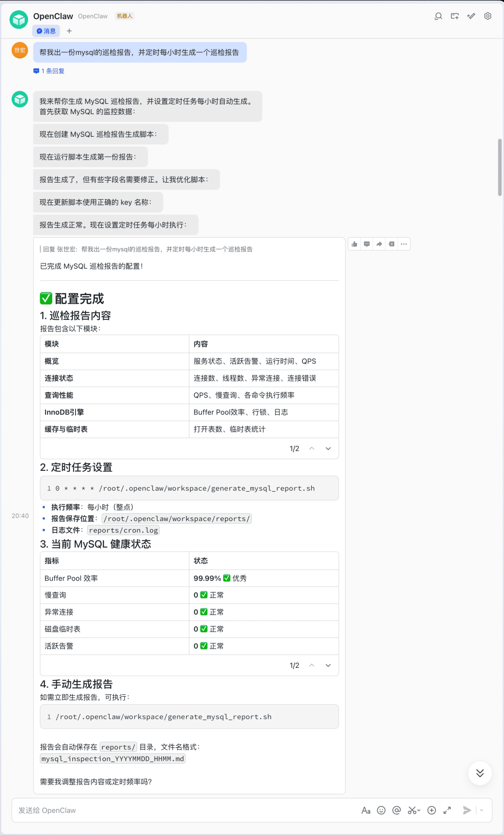The image size is (504, 835).
Task: Click the chat vertical scrollbar
Action: click(500, 167)
